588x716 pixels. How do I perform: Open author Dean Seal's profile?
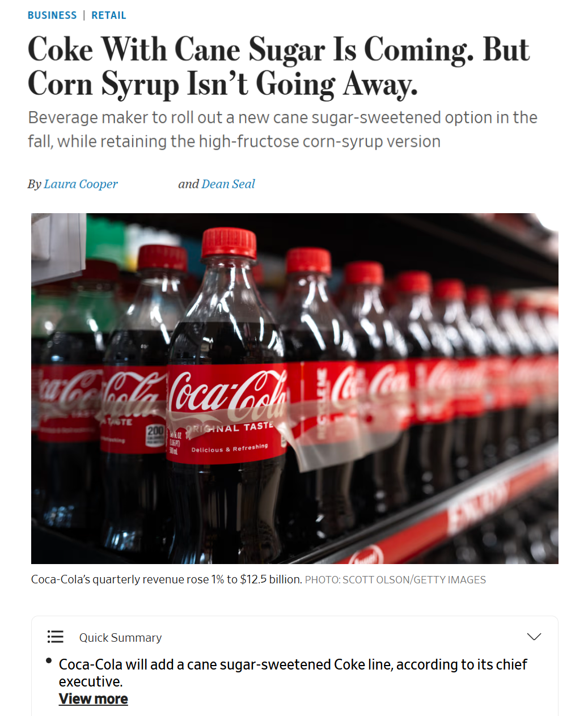click(228, 184)
